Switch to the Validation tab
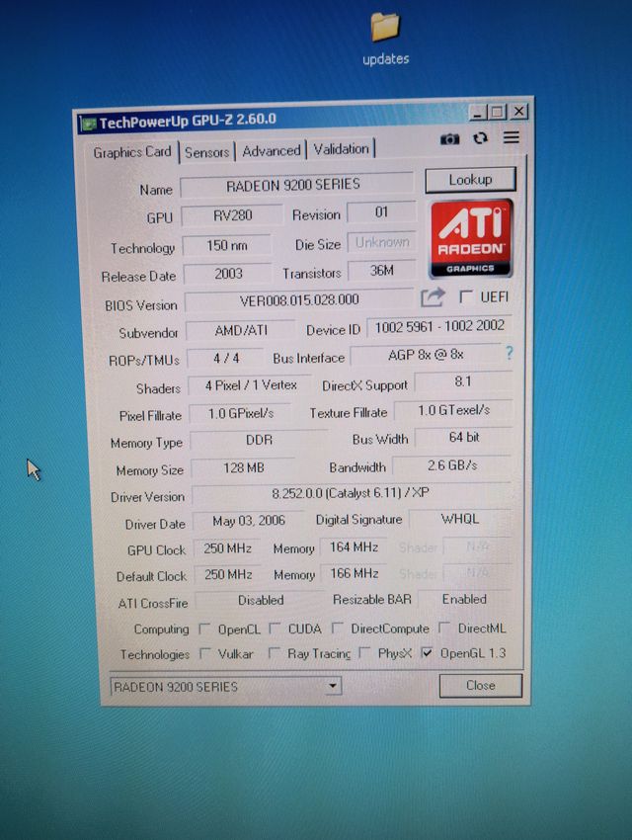Screen dimensions: 632x840 [341, 149]
